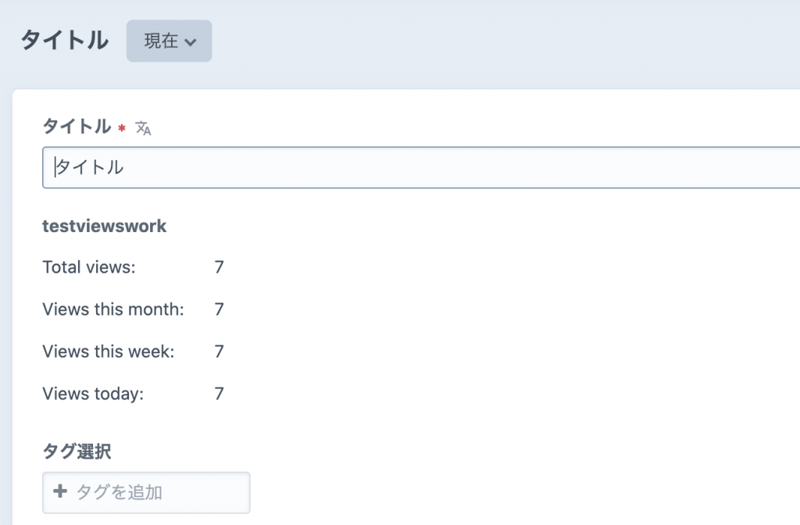Click the タグ選択 field label
Screen dimensions: 800x525
pyautogui.click(x=76, y=452)
